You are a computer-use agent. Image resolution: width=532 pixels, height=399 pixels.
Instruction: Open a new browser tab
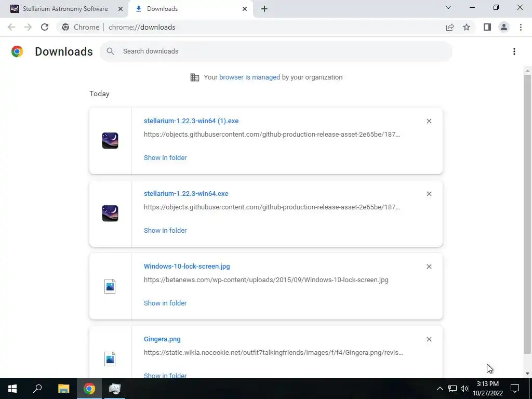click(x=264, y=9)
